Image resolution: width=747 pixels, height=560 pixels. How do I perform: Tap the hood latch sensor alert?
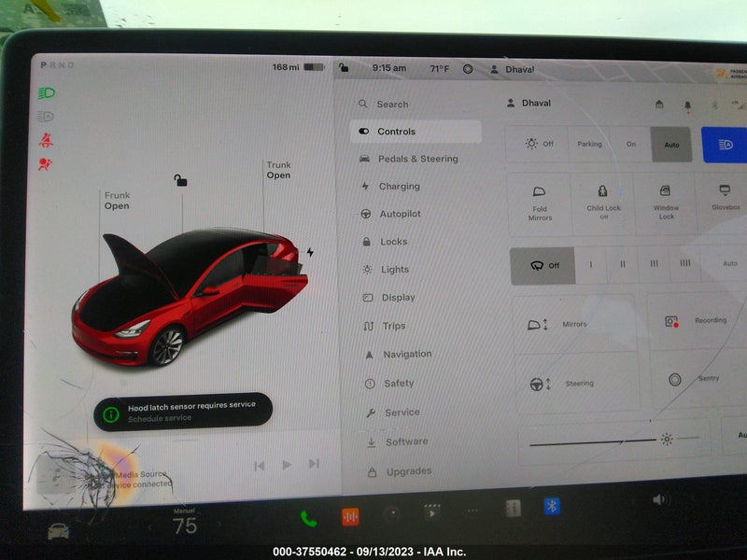point(183,412)
